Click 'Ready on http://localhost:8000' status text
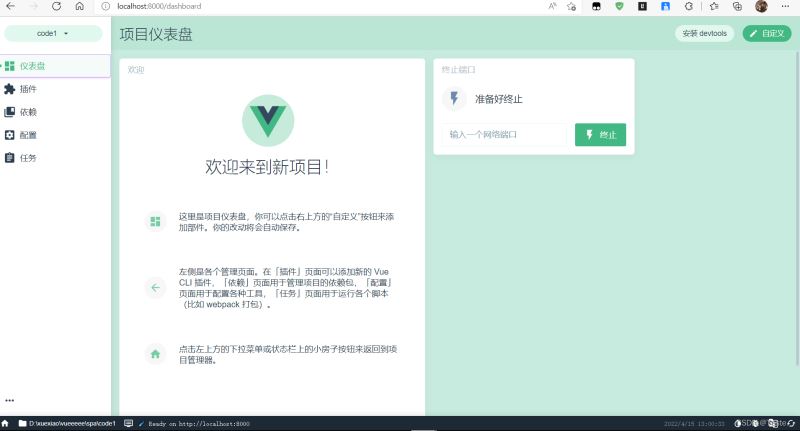Image resolution: width=800 pixels, height=431 pixels. [199, 424]
